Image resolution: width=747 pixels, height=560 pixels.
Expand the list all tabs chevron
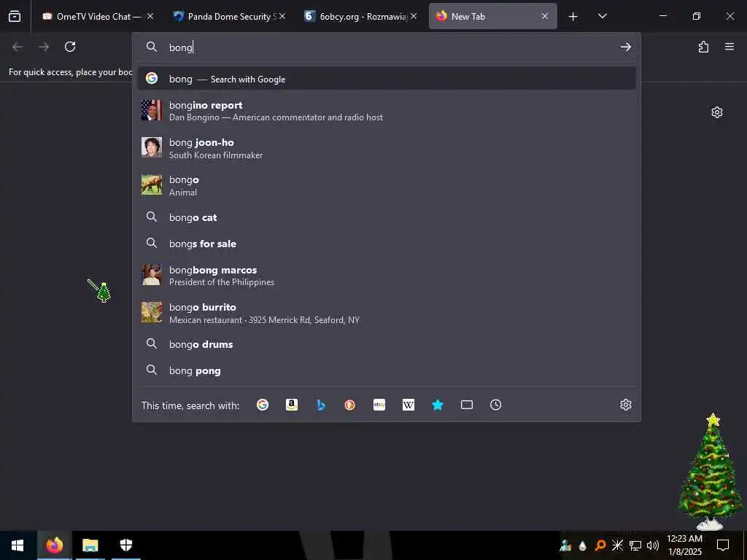602,16
